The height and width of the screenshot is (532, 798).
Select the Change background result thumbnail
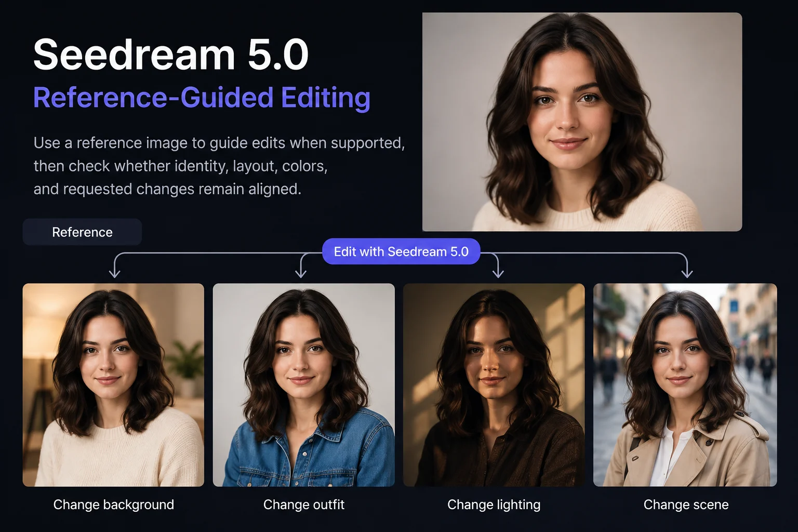(x=113, y=385)
